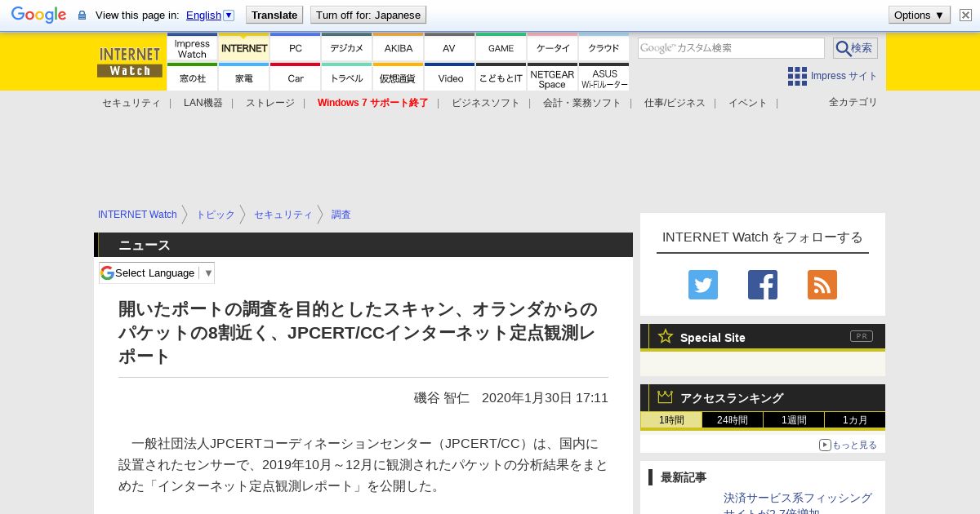Click INTERNET Watch breadcrumb link

pyautogui.click(x=137, y=215)
